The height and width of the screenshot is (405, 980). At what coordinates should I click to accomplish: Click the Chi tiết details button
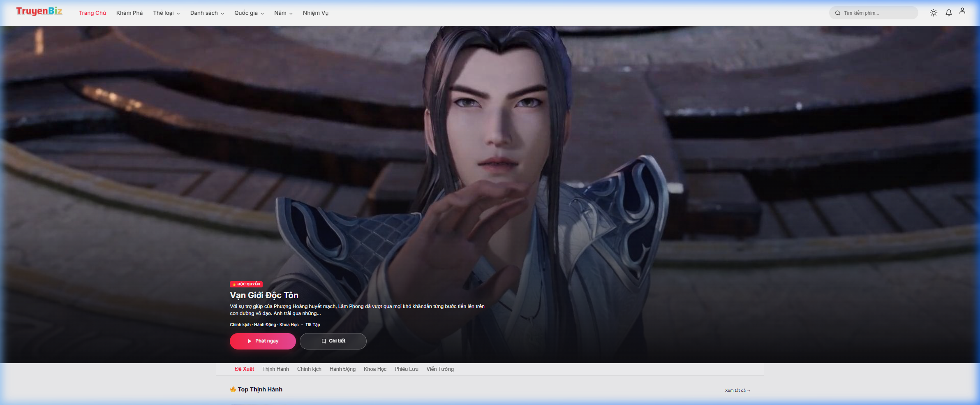pyautogui.click(x=333, y=341)
